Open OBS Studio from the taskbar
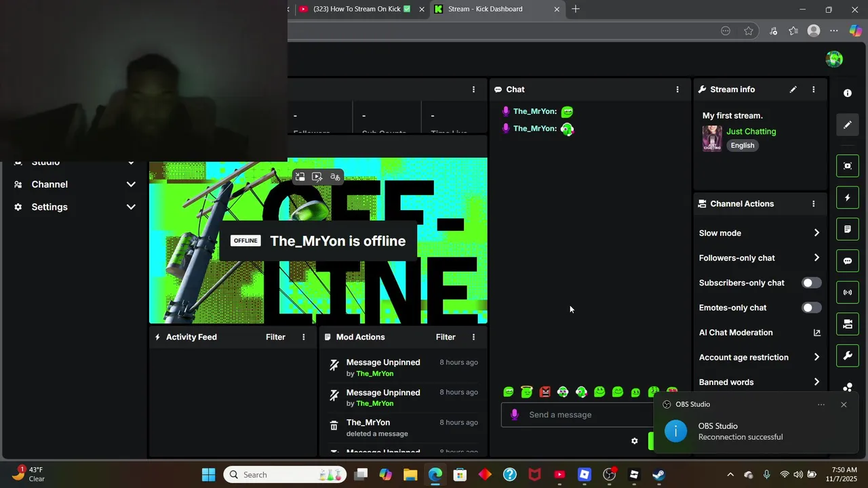The image size is (868, 488). pos(609,474)
